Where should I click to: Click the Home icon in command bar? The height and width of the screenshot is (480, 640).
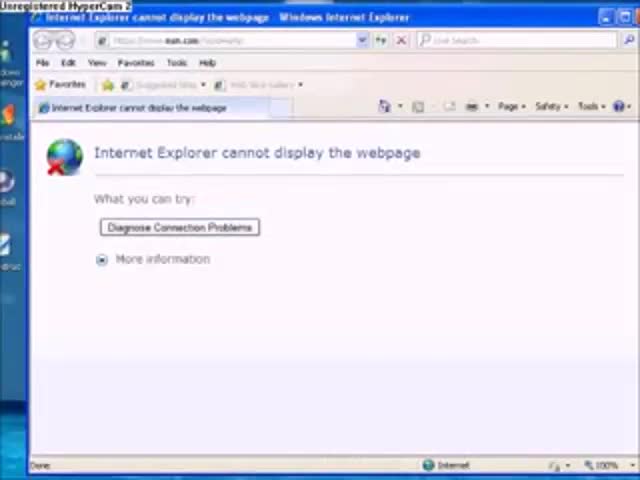[x=385, y=107]
